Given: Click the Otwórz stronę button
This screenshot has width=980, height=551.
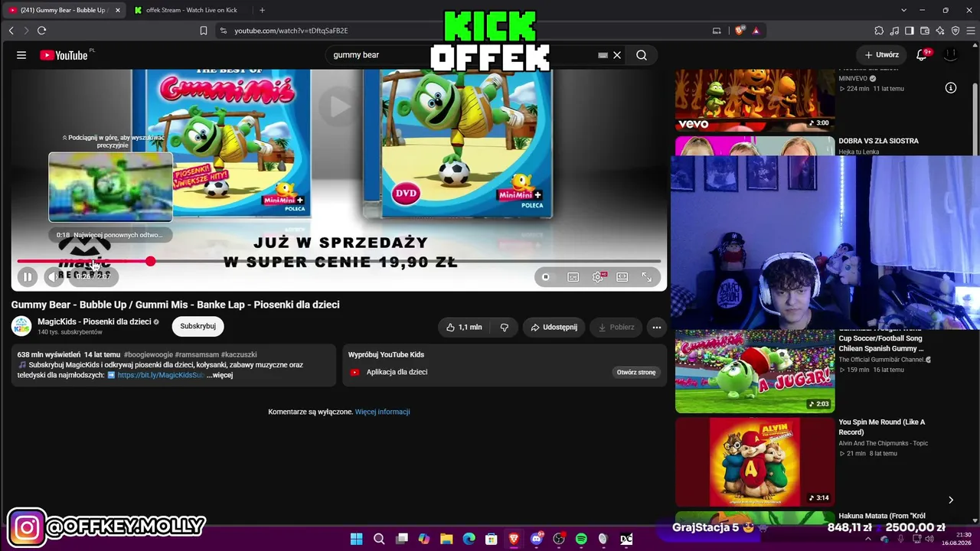Looking at the screenshot, I should pyautogui.click(x=636, y=372).
